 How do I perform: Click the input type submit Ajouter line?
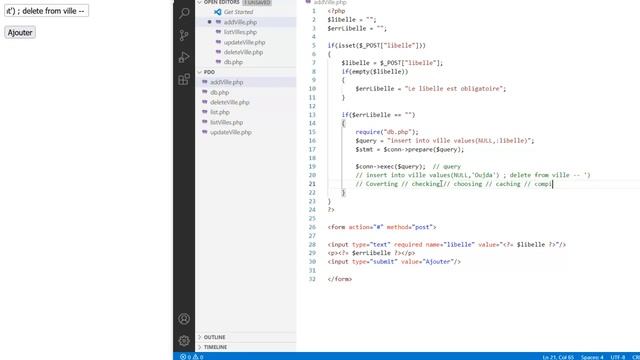(x=394, y=262)
